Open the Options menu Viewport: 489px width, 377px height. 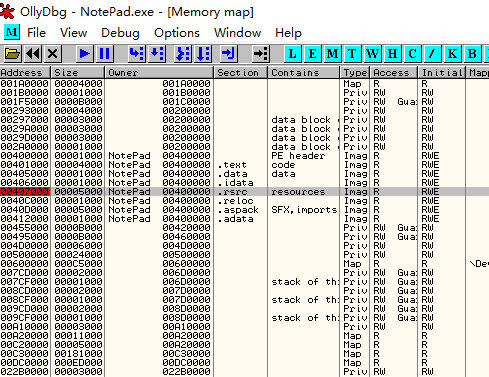click(x=177, y=33)
